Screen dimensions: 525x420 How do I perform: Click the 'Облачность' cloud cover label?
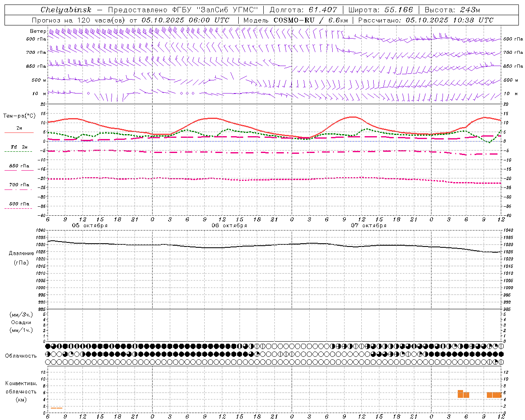tap(21, 356)
